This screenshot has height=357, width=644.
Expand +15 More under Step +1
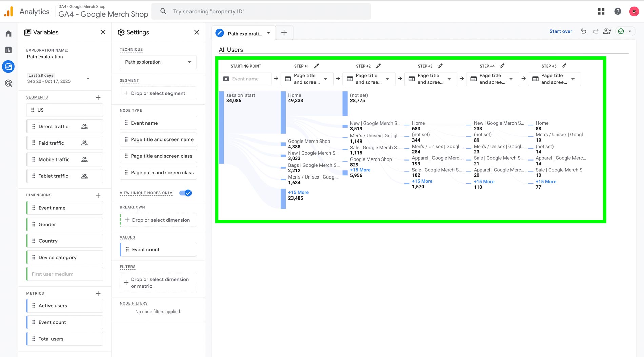(x=298, y=192)
